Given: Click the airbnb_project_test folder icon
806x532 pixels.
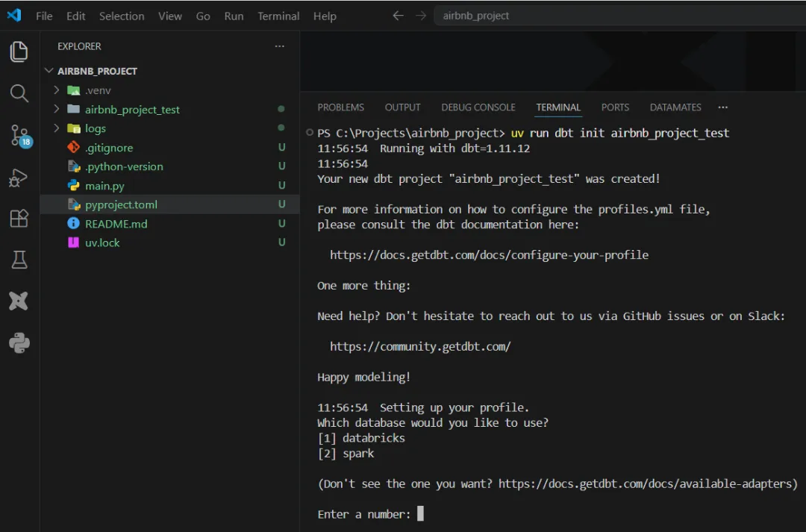Looking at the screenshot, I should [x=73, y=109].
